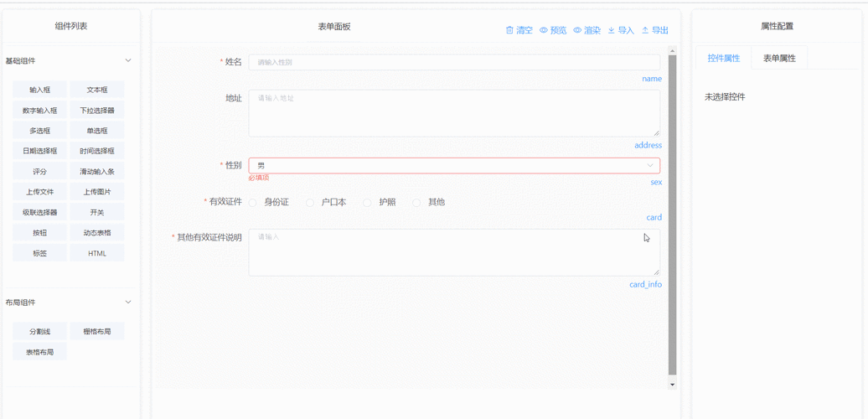Click the eye icon next to 渲染
This screenshot has width=868, height=419.
[x=577, y=30]
